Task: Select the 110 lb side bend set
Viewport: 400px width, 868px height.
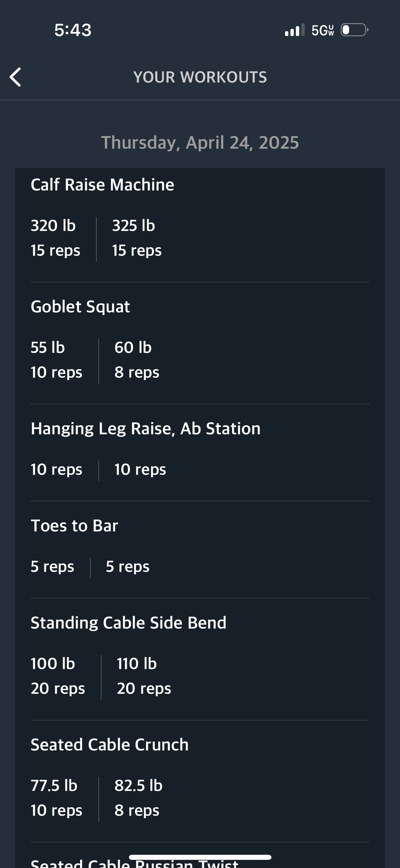Action: click(144, 676)
